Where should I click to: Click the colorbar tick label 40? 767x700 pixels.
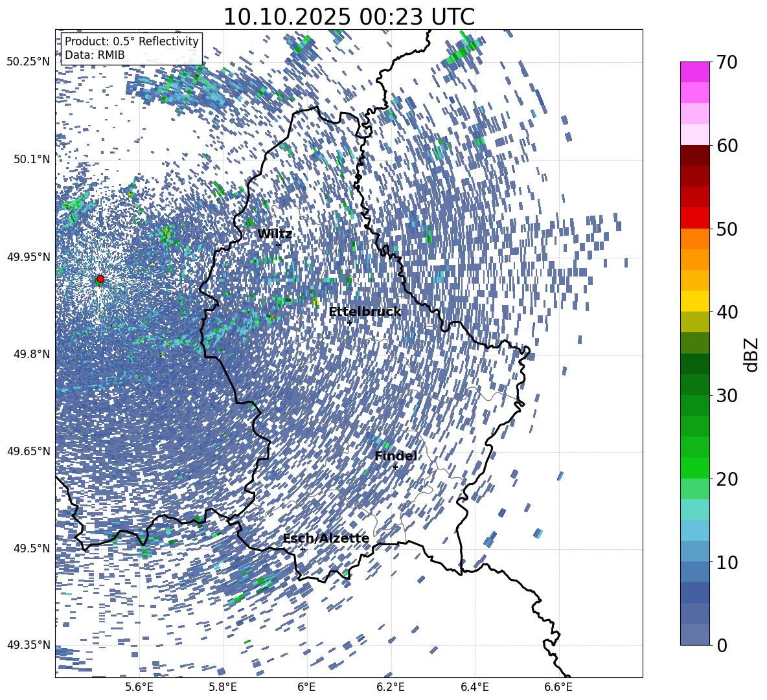(727, 312)
